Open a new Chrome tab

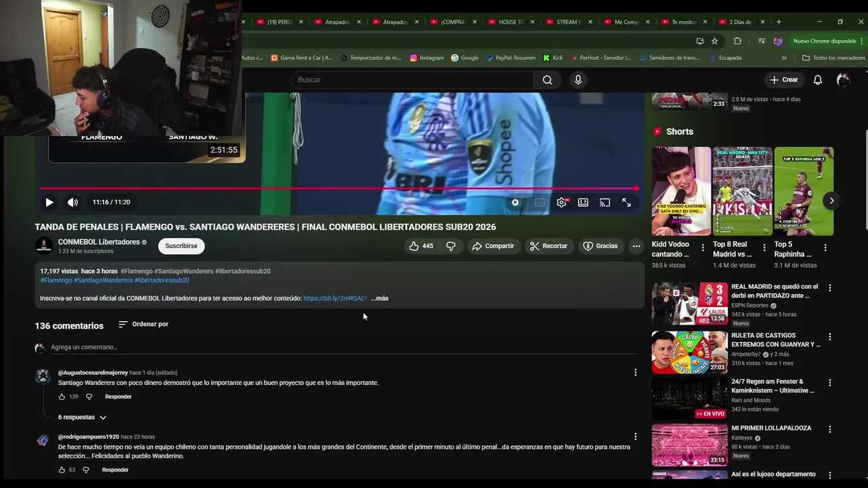click(778, 22)
